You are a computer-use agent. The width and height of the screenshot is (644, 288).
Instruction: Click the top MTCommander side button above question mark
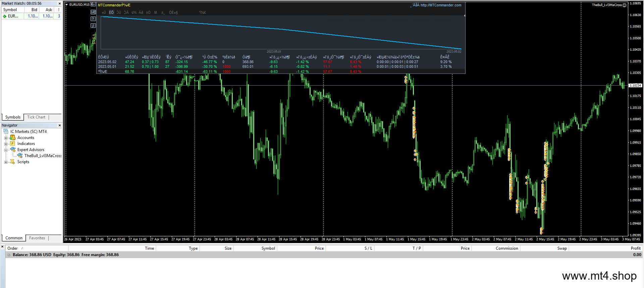point(93,12)
